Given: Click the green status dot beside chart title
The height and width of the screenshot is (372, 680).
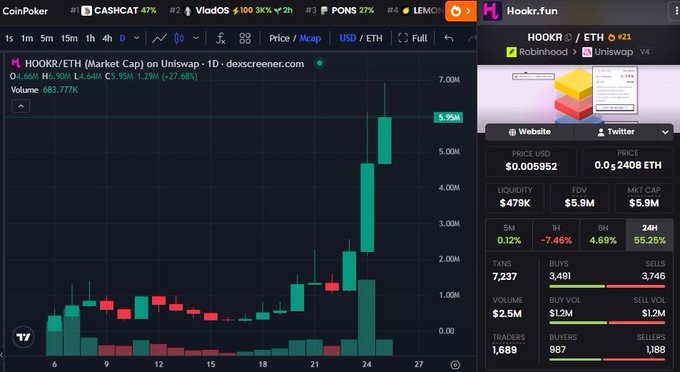Looking at the screenshot, I should pyautogui.click(x=320, y=63).
